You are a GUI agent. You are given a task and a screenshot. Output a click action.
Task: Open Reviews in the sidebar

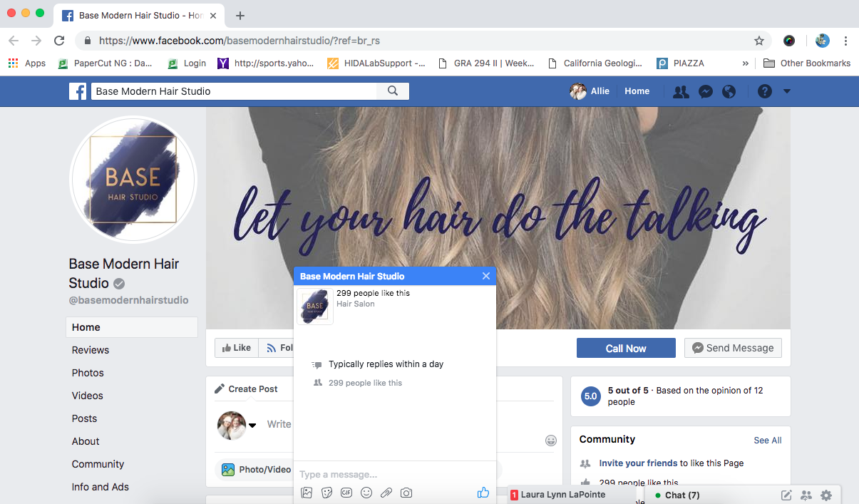coord(91,350)
